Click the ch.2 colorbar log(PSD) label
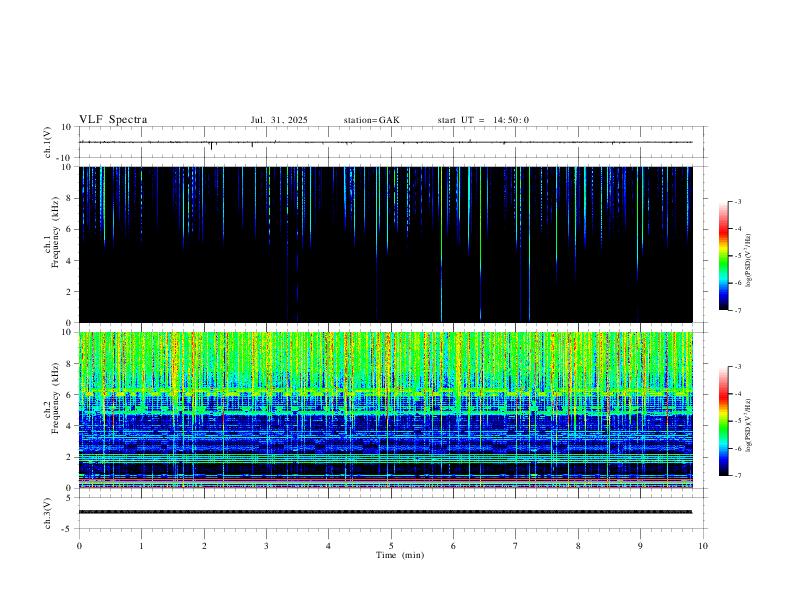792x612 pixels. pos(749,425)
